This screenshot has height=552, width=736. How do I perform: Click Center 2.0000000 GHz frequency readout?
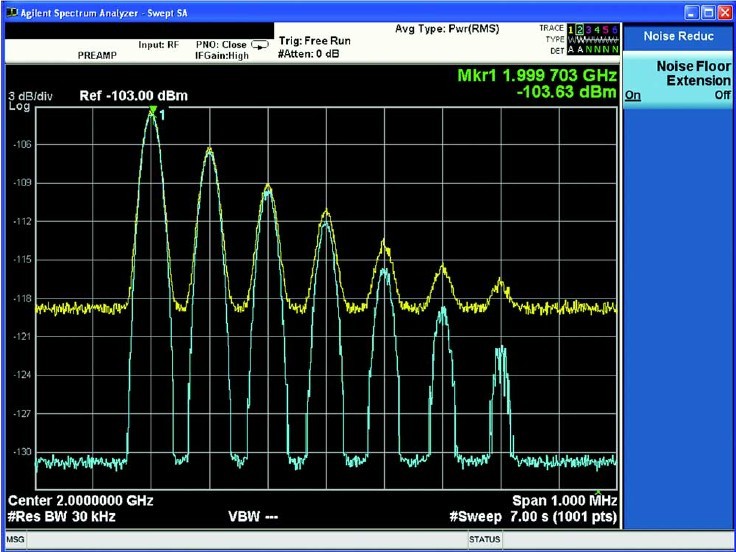point(81,500)
